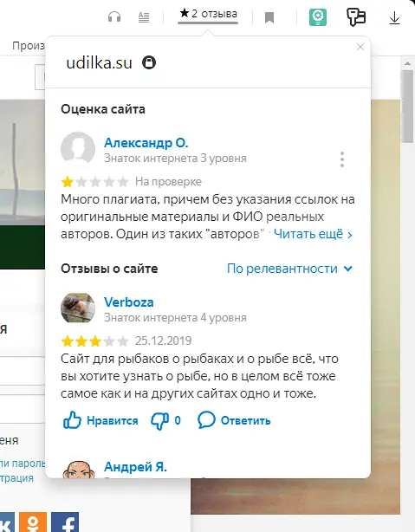Close the site reviews popup
Image resolution: width=415 pixels, height=532 pixels.
click(x=360, y=47)
